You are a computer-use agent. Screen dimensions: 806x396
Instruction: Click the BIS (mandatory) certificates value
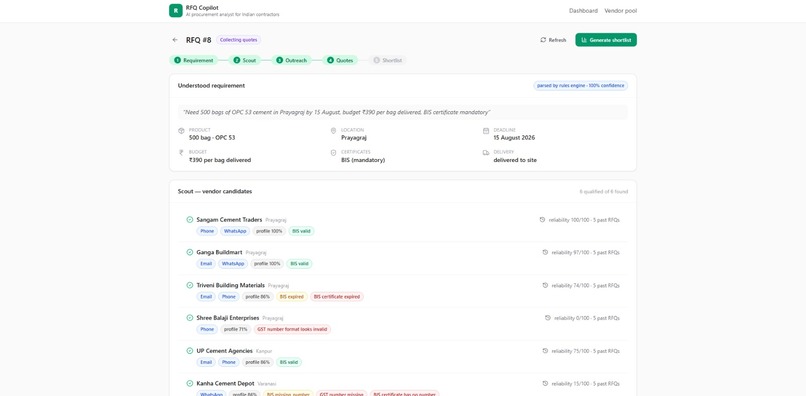[363, 160]
